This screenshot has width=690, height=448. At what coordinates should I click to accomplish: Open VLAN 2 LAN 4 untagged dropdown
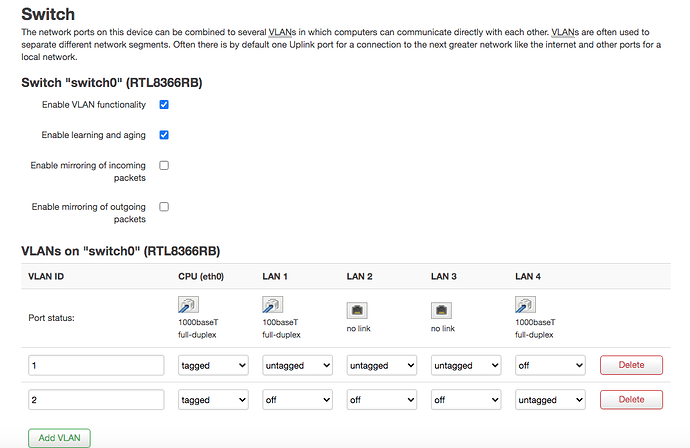pos(551,400)
